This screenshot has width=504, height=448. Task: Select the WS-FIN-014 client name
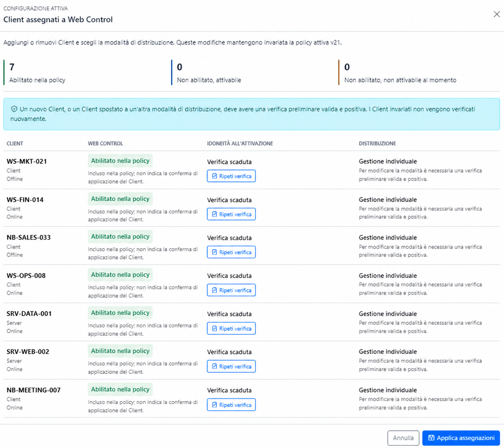pos(25,200)
